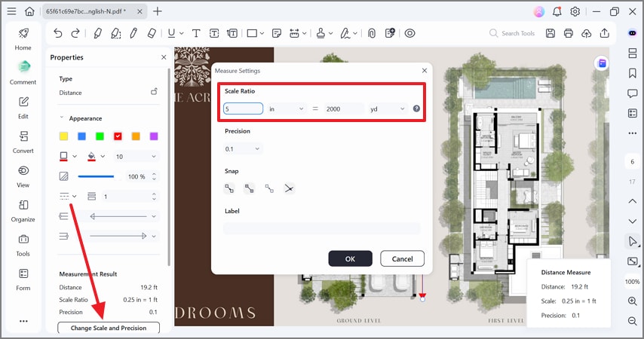This screenshot has height=339, width=644.
Task: Open the fill color dropdown
Action: [x=103, y=157]
